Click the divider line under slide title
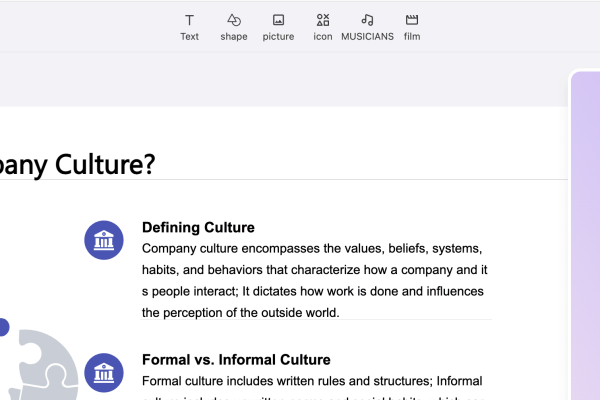 [300, 181]
